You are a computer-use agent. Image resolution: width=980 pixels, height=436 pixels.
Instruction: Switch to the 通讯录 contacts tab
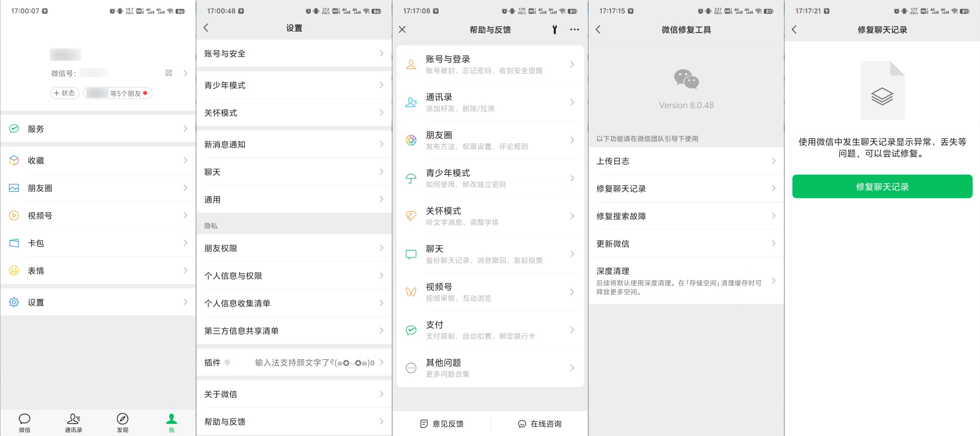73,422
